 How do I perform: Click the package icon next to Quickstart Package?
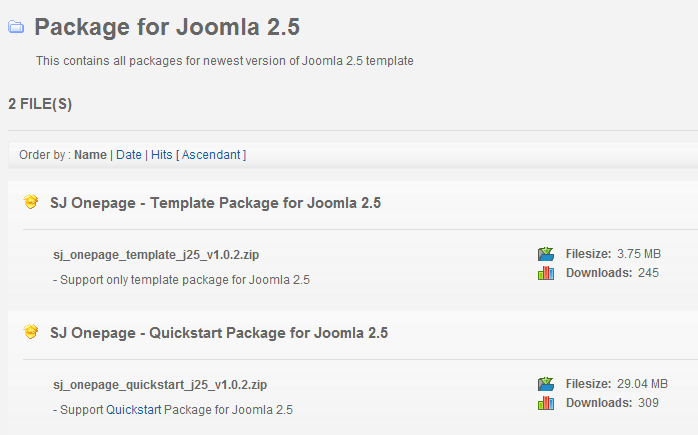tap(31, 332)
